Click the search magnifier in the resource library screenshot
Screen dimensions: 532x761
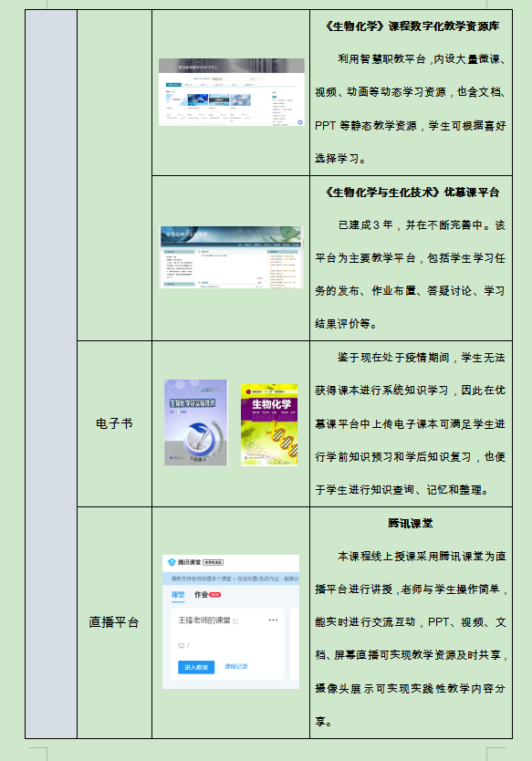[x=262, y=78]
